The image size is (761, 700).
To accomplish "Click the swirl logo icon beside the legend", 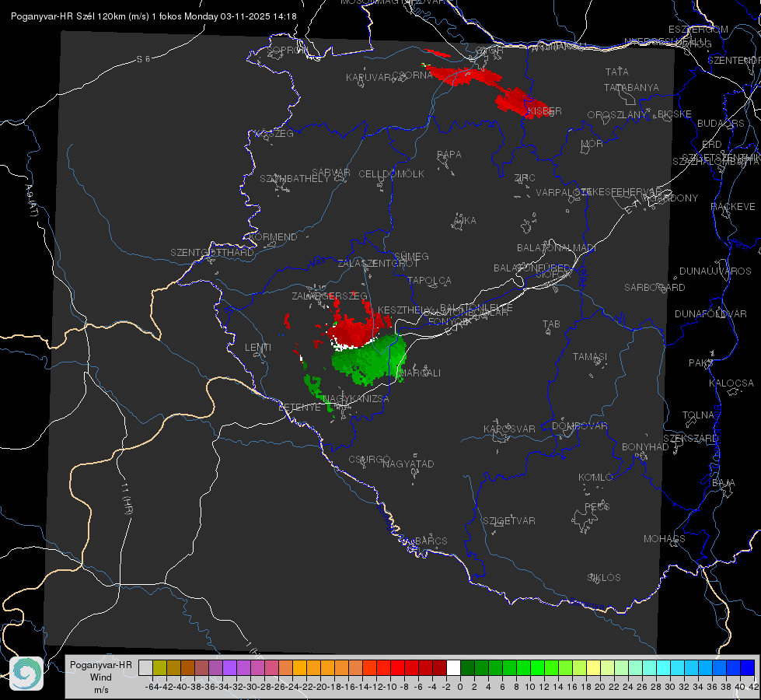I will (26, 674).
